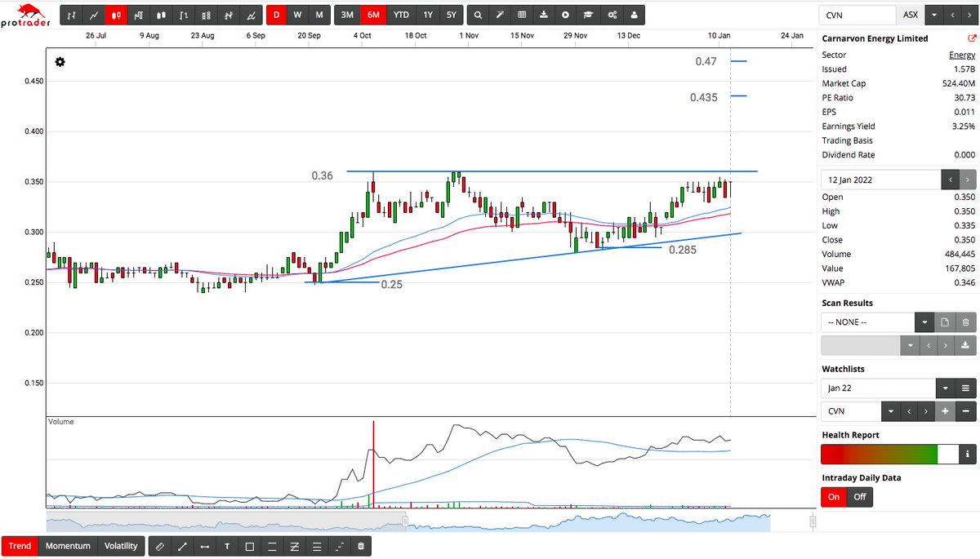Select the candlestick chart type
Viewport: 980px width, 559px height.
coord(117,15)
